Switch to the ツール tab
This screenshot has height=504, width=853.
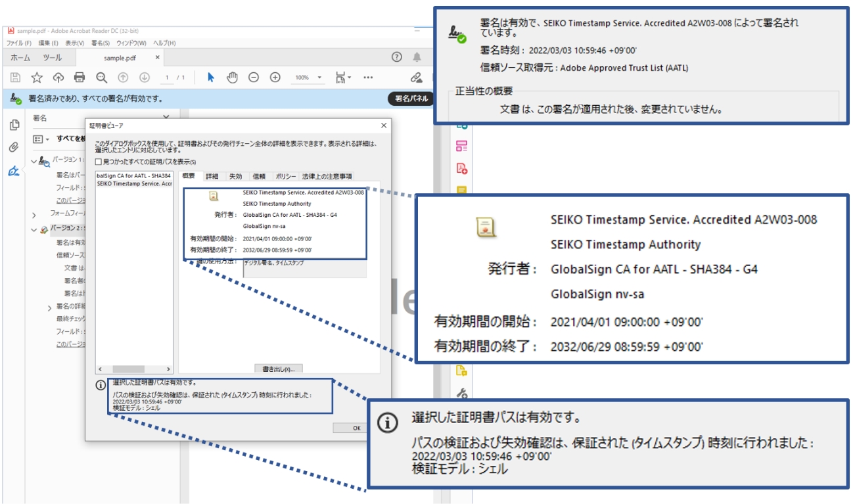point(53,58)
